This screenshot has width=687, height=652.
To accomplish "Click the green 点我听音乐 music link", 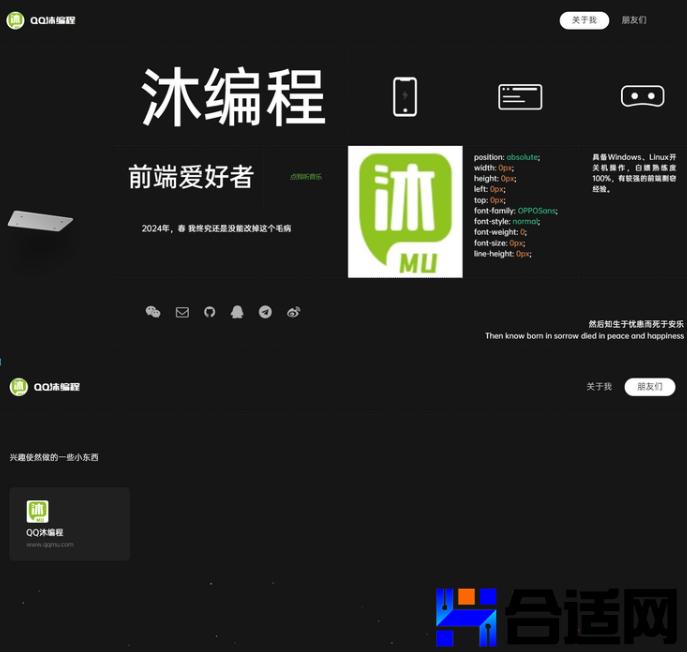I will tap(306, 177).
